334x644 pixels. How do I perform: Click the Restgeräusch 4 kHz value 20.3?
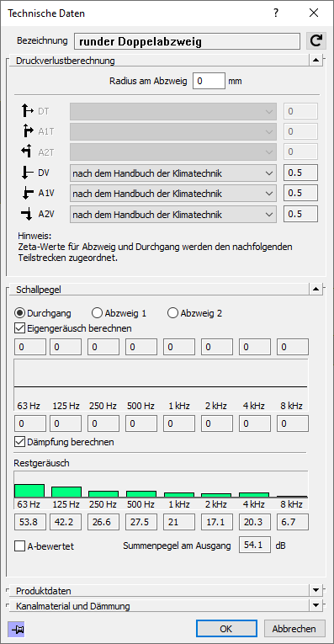[255, 523]
